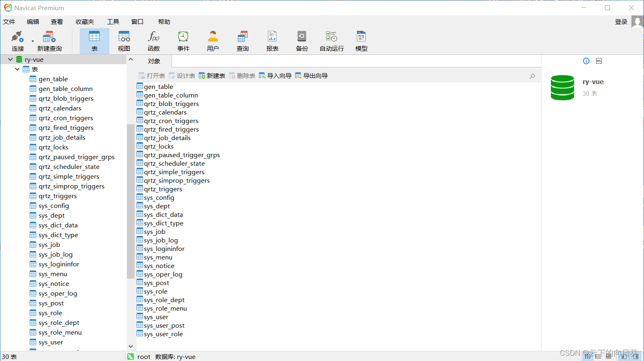Click the green ry-vue database icon
Image resolution: width=644 pixels, height=361 pixels.
click(562, 88)
